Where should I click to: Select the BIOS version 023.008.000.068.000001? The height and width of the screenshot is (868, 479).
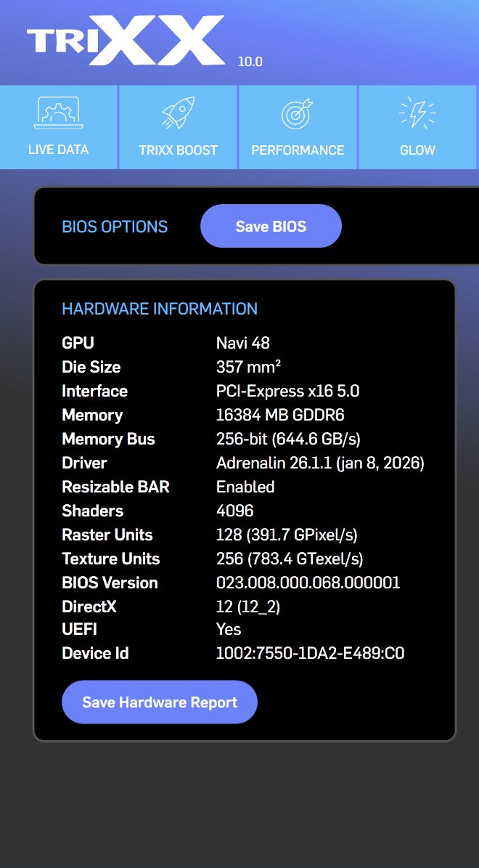point(308,583)
